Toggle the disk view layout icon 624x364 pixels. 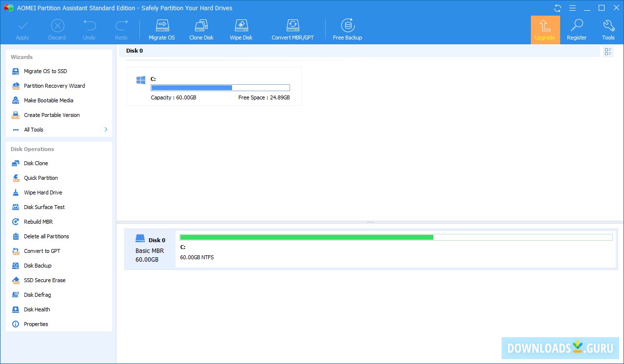pos(608,52)
